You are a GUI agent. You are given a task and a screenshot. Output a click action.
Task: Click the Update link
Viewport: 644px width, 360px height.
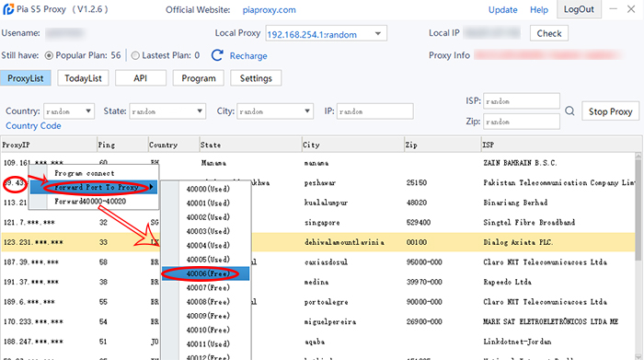tap(502, 10)
